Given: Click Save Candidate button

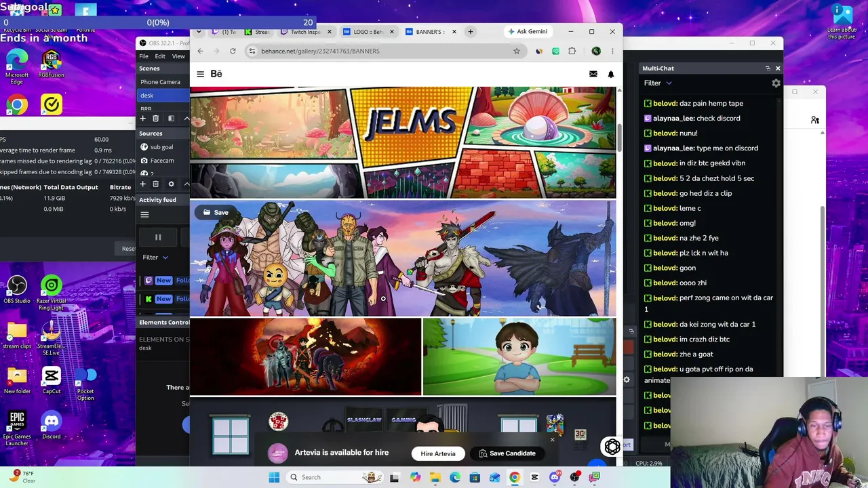Looking at the screenshot, I should pos(507,453).
